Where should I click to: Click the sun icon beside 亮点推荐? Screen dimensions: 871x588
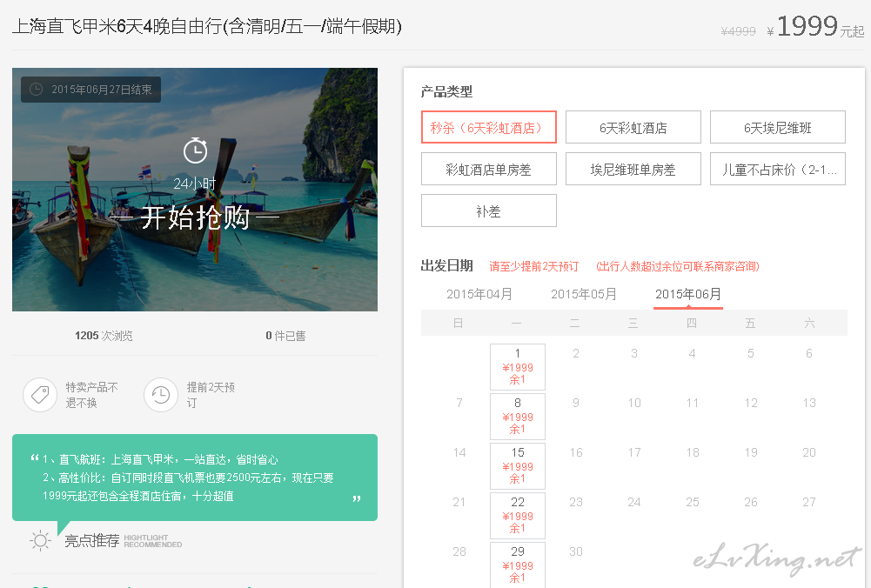pos(40,540)
